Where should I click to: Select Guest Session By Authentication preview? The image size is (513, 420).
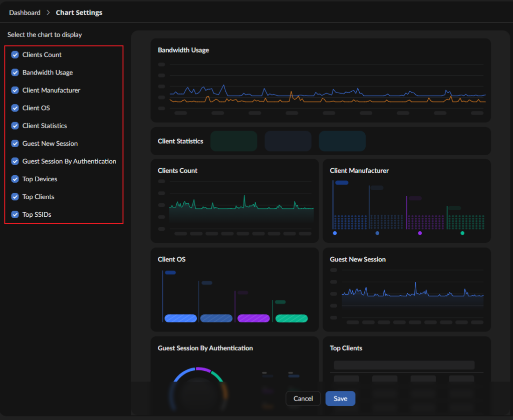click(234, 376)
